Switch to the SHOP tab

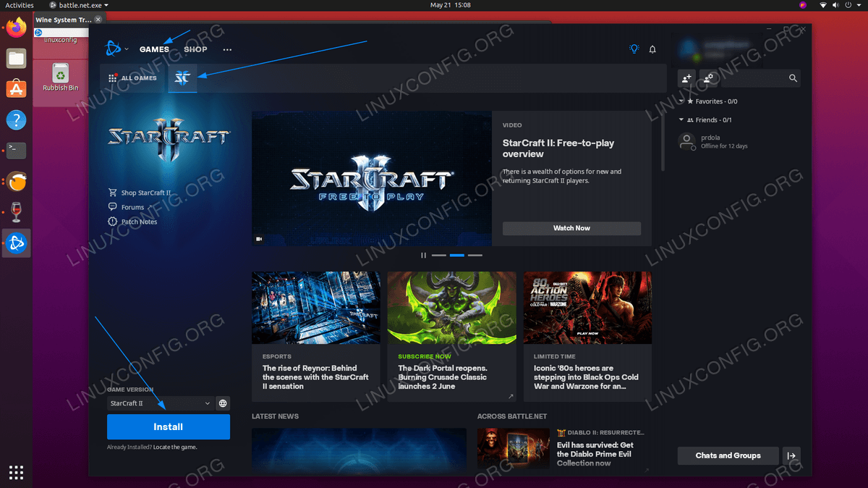(195, 49)
